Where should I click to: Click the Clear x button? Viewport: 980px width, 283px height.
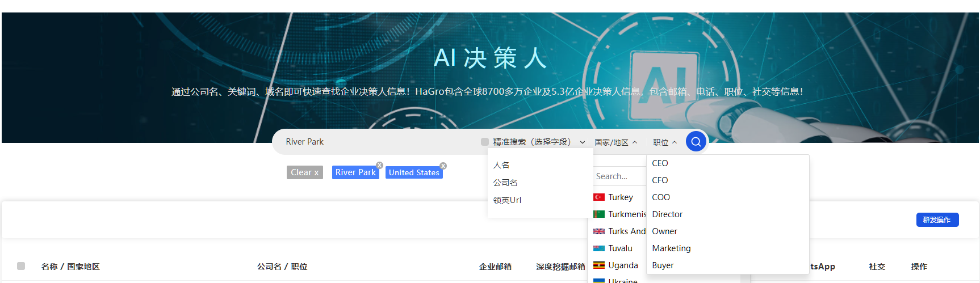[304, 172]
